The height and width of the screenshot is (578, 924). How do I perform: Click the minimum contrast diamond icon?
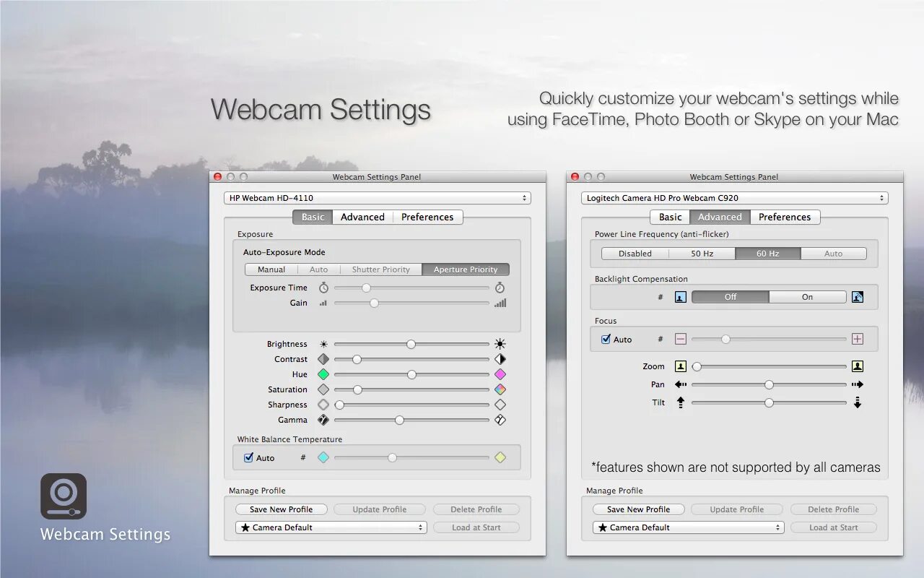coord(323,358)
